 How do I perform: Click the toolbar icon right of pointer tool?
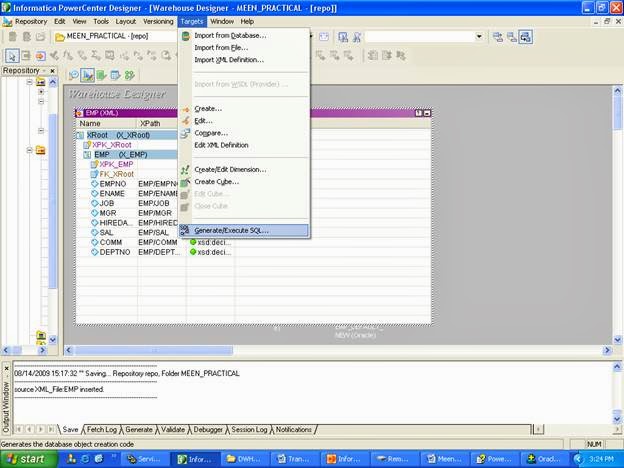(x=26, y=56)
